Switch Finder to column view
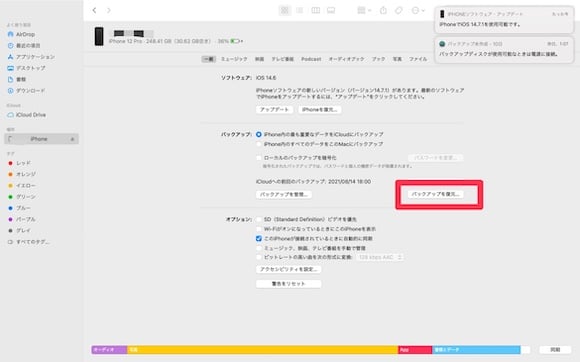 tap(316, 10)
